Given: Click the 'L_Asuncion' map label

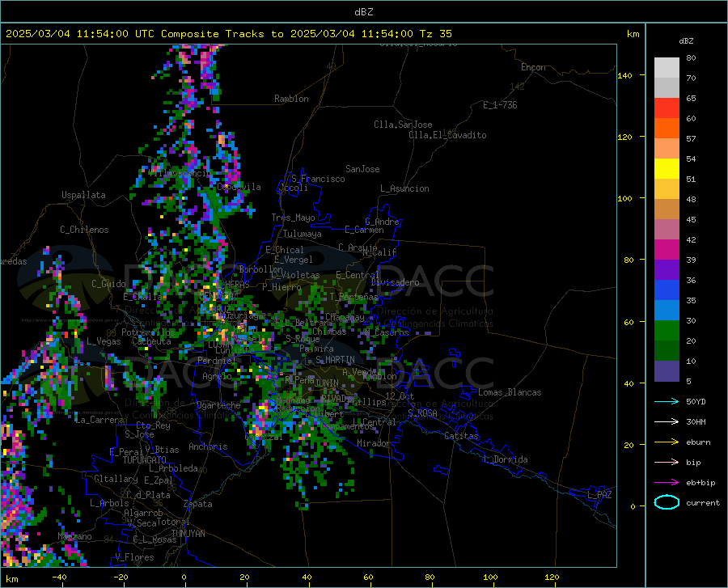Looking at the screenshot, I should (x=404, y=188).
